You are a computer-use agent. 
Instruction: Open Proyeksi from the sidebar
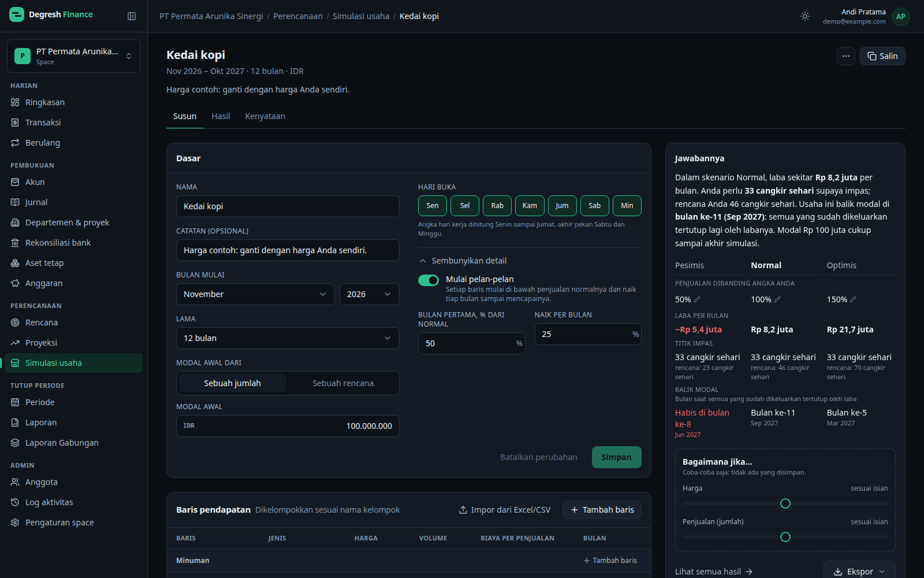point(73,343)
